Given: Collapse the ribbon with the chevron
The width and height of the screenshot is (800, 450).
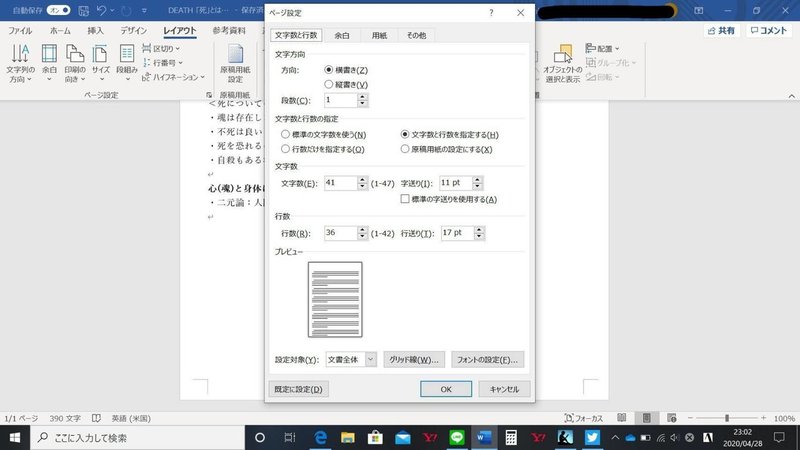Looking at the screenshot, I should click(x=791, y=96).
